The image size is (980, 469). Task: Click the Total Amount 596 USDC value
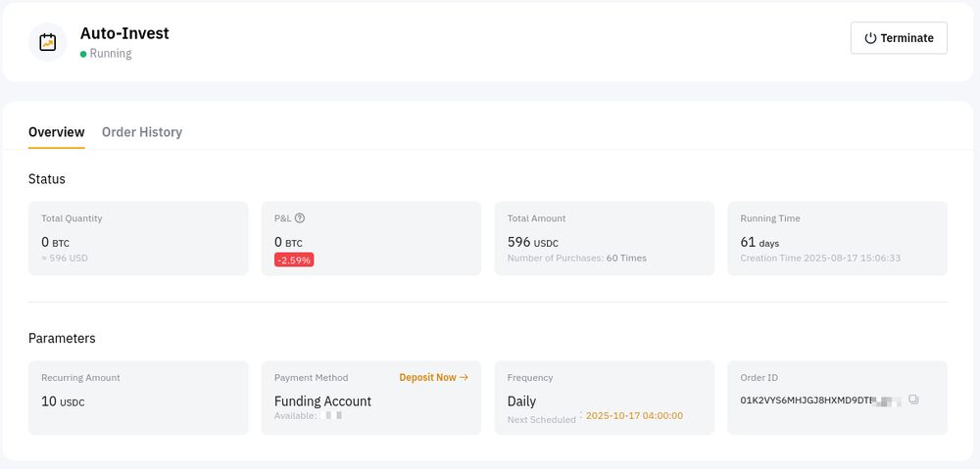tap(533, 242)
